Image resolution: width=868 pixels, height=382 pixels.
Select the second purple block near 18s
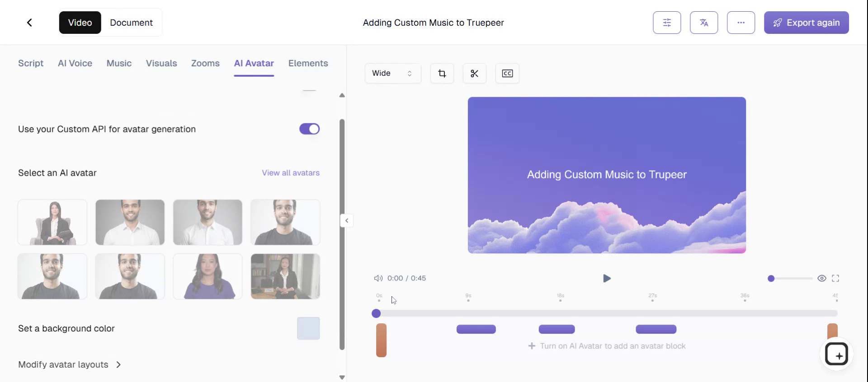(x=557, y=329)
